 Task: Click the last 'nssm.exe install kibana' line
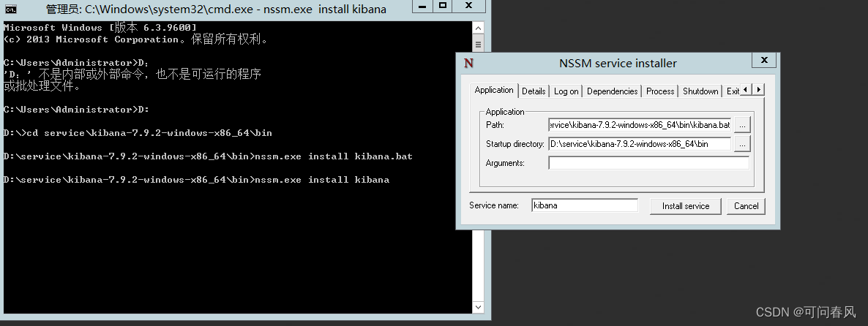pos(196,180)
